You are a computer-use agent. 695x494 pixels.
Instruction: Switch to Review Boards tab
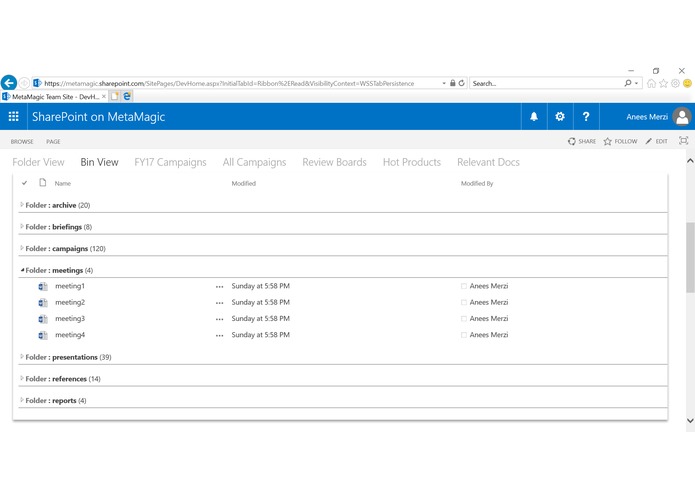(334, 162)
